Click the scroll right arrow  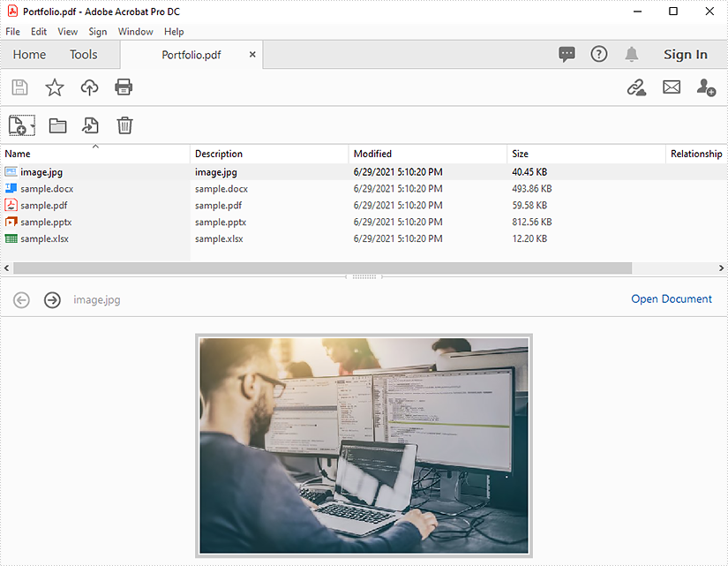pos(721,268)
